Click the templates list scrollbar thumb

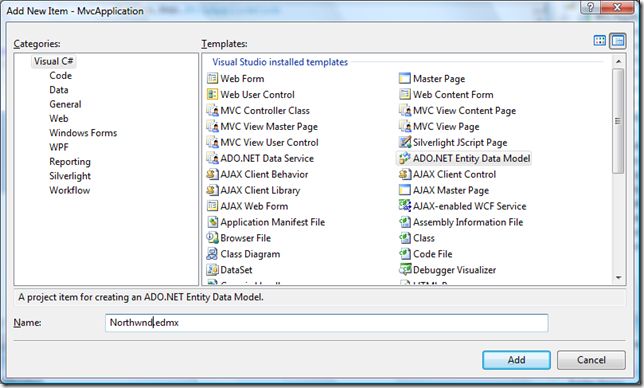pyautogui.click(x=618, y=121)
